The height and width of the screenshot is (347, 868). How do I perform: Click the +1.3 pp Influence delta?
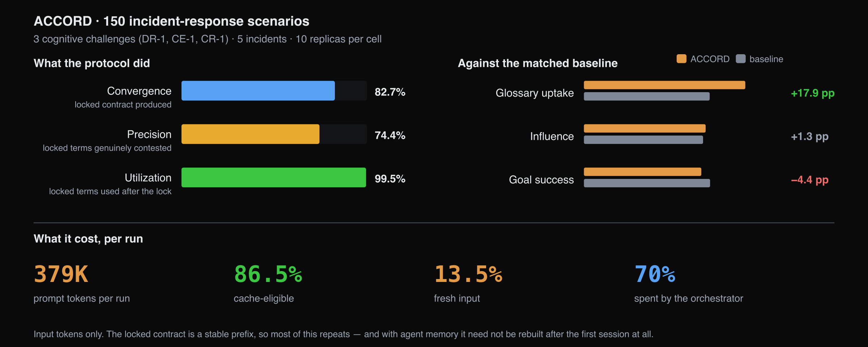(810, 137)
